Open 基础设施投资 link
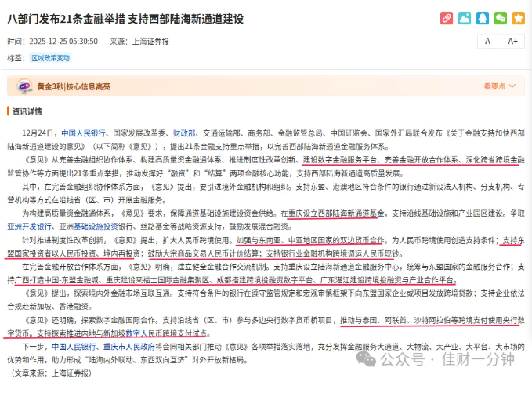Image resolution: width=532 pixels, height=393 pixels. (96, 227)
